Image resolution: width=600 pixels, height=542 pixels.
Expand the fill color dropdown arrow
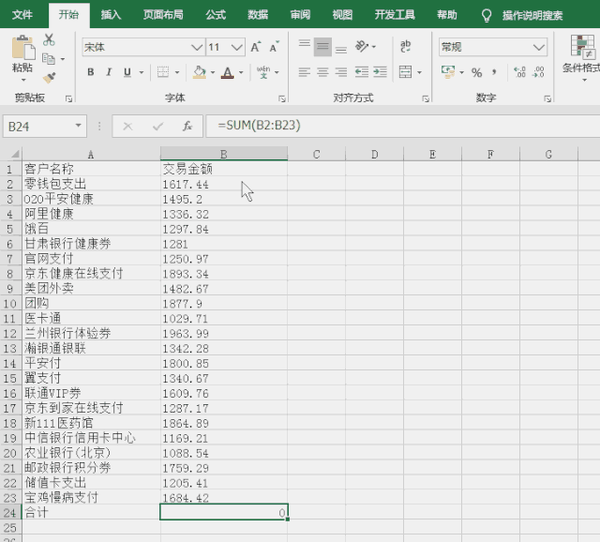(x=213, y=72)
